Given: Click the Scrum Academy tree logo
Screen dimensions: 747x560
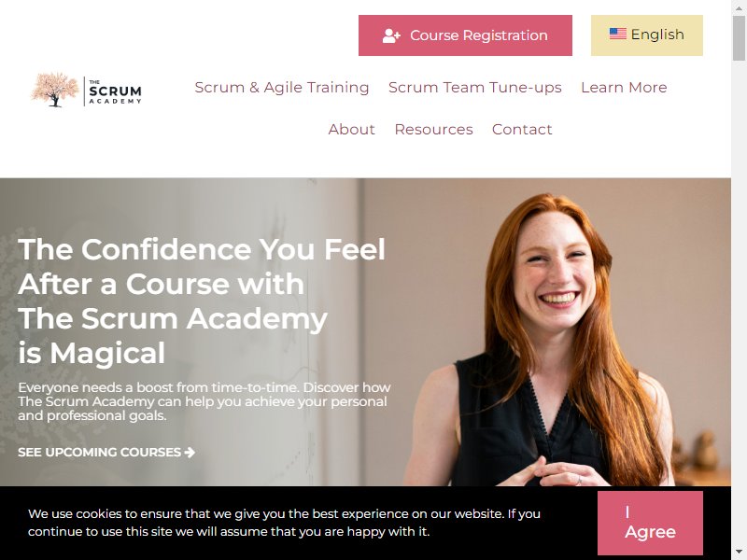Looking at the screenshot, I should 55,90.
